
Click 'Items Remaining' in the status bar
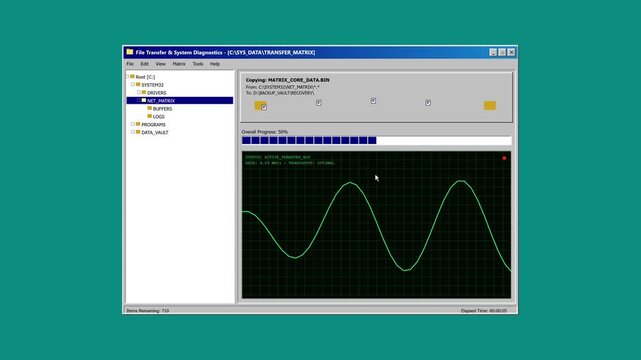[148, 311]
